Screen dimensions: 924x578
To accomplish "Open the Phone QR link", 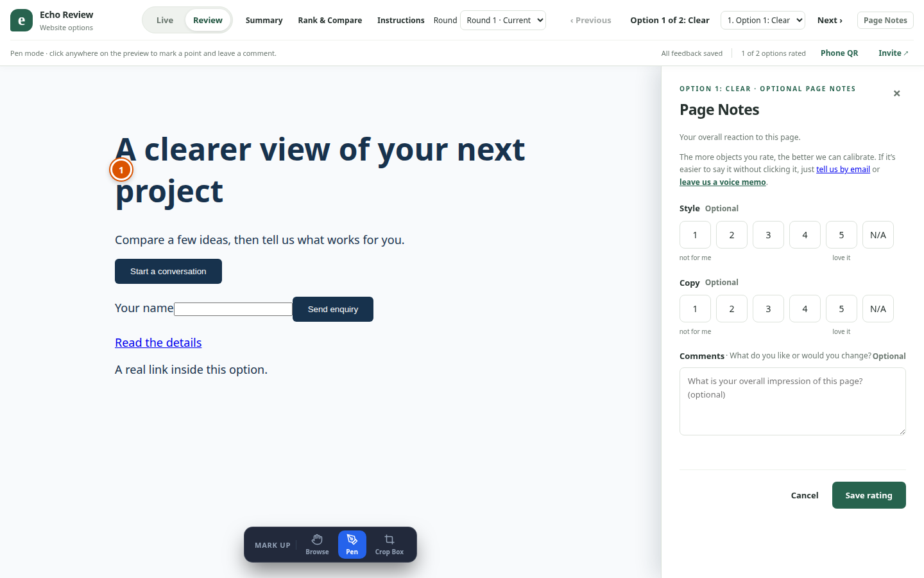I will pyautogui.click(x=839, y=53).
